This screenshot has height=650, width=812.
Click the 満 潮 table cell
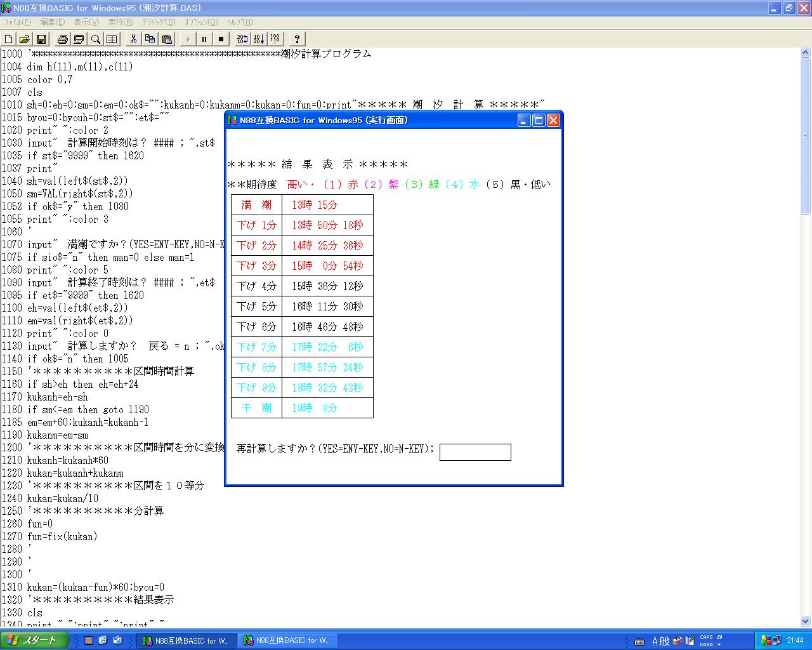(256, 204)
